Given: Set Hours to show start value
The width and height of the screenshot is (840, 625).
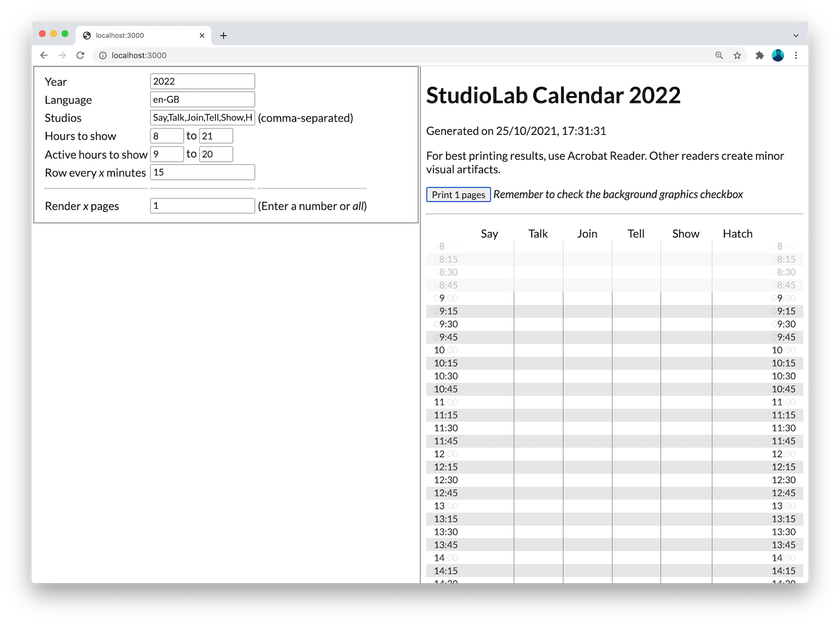Looking at the screenshot, I should tap(167, 136).
